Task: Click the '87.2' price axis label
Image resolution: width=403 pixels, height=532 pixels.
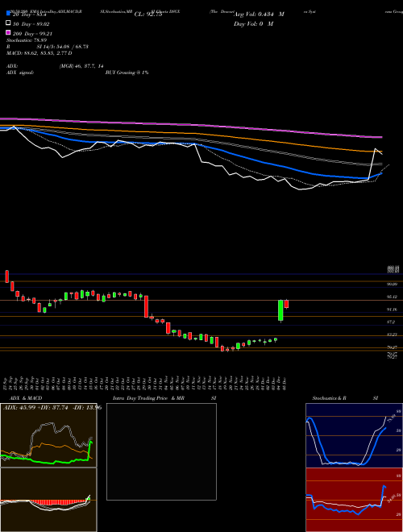Action: 391,322
